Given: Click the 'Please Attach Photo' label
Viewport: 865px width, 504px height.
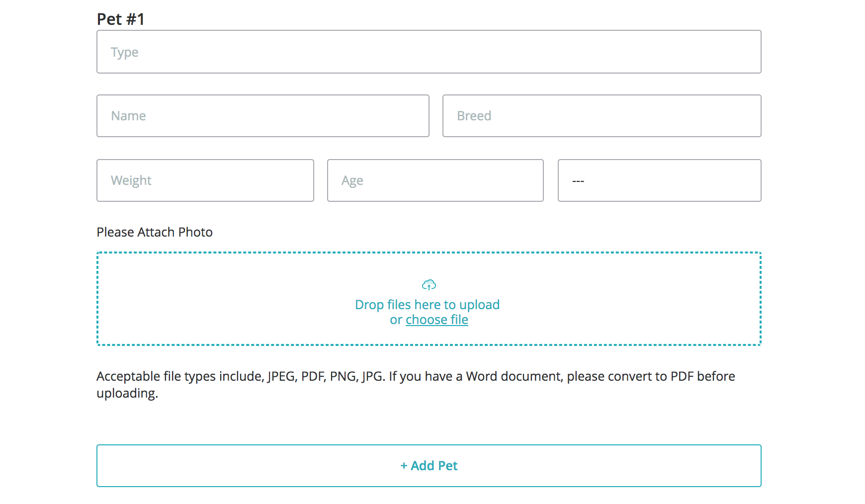Looking at the screenshot, I should pos(155,232).
